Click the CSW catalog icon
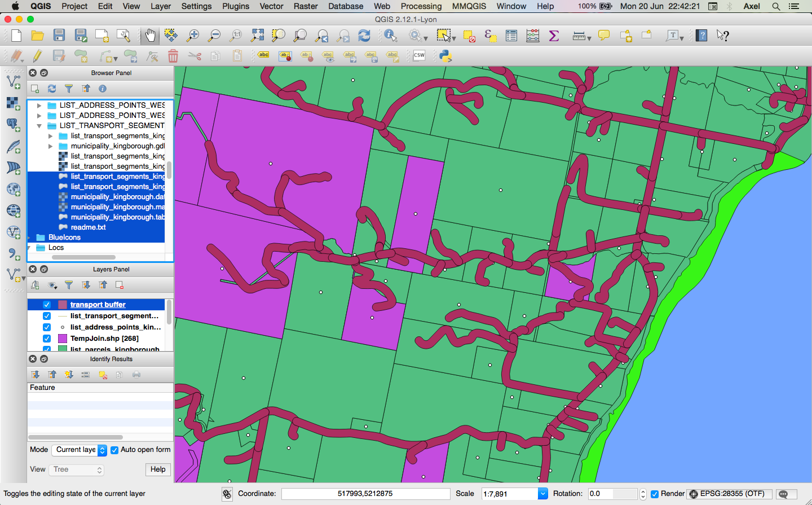Screen dimensions: 812x505 click(419, 55)
